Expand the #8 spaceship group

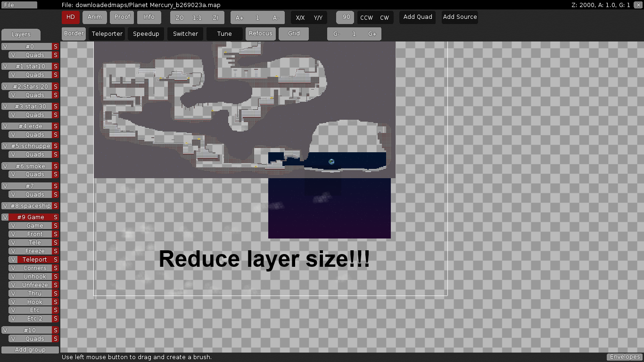tap(30, 206)
